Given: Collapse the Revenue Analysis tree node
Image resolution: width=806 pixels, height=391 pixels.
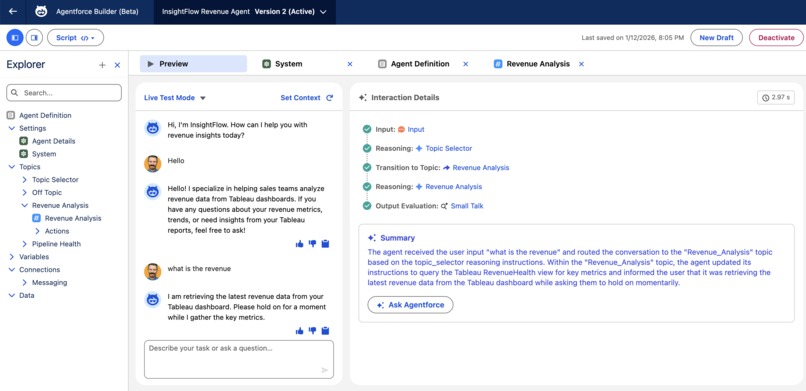Looking at the screenshot, I should [25, 206].
